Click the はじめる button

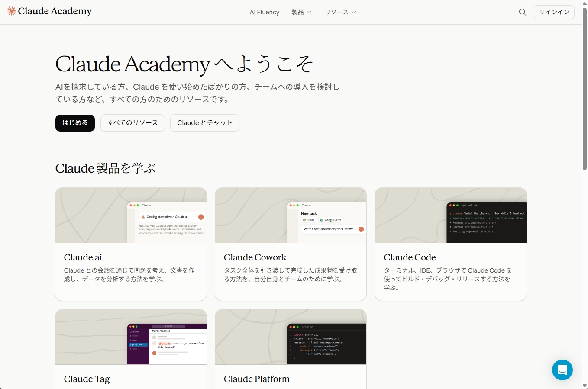75,123
